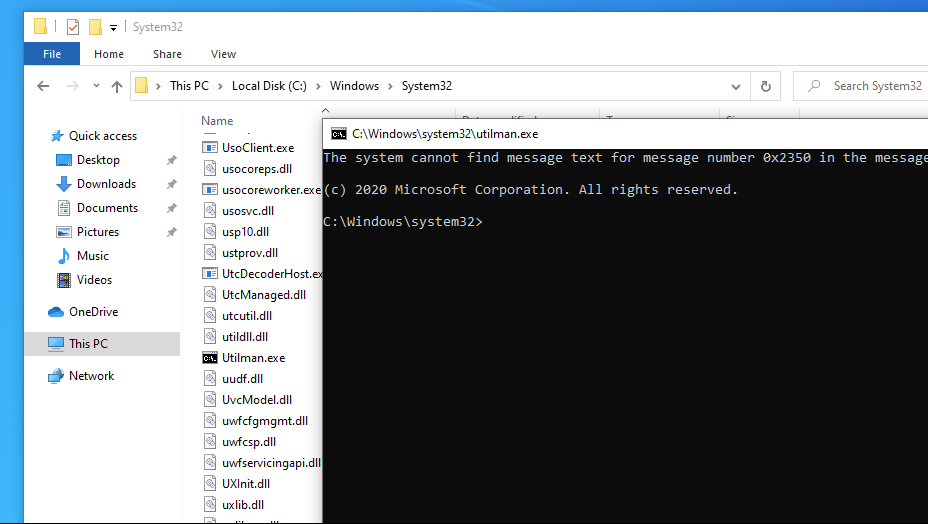Select the UXInit.dll file
Screen dimensions: 928x524
click(x=246, y=484)
